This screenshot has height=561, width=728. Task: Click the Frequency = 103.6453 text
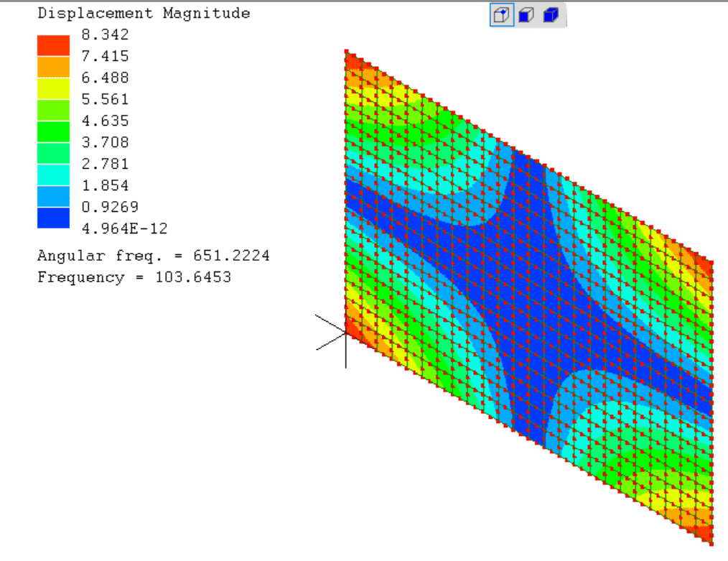click(134, 277)
